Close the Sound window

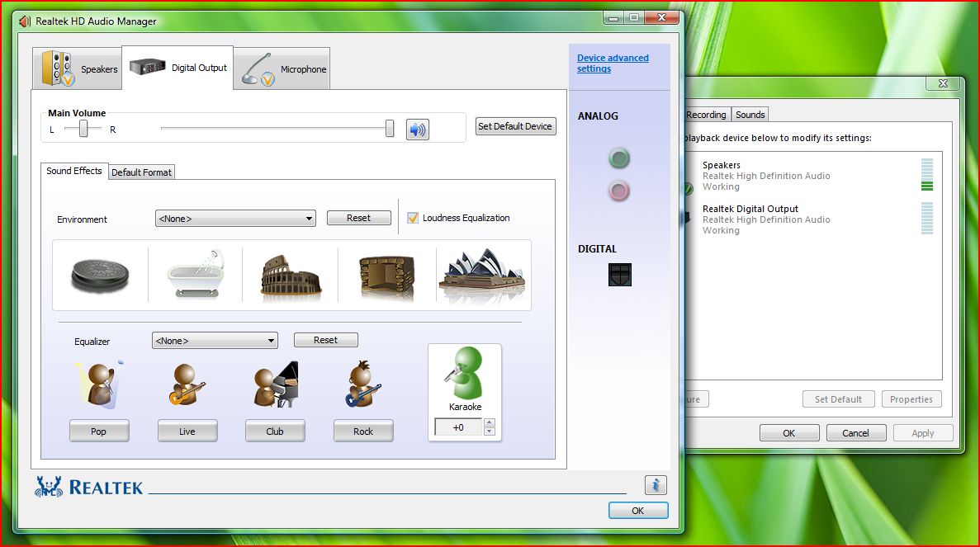point(943,83)
